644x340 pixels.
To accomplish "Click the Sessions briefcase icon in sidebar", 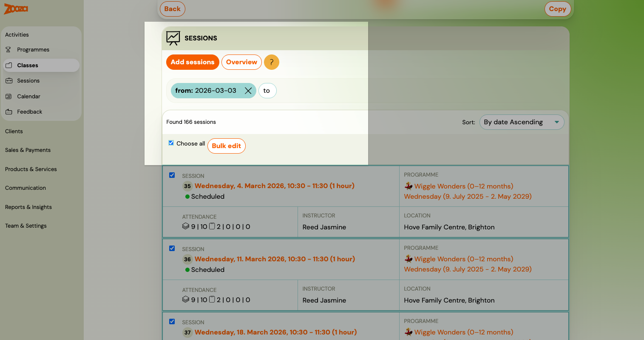I will point(9,80).
